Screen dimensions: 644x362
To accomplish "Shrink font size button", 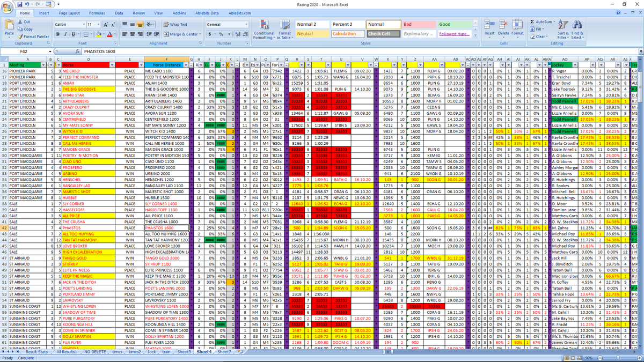I will pyautogui.click(x=113, y=25).
